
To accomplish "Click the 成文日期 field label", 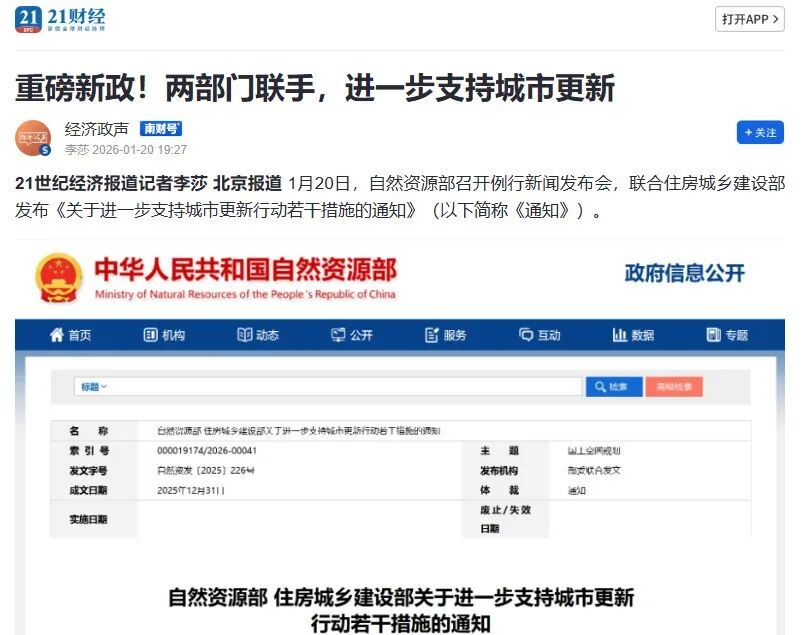I will 88,490.
